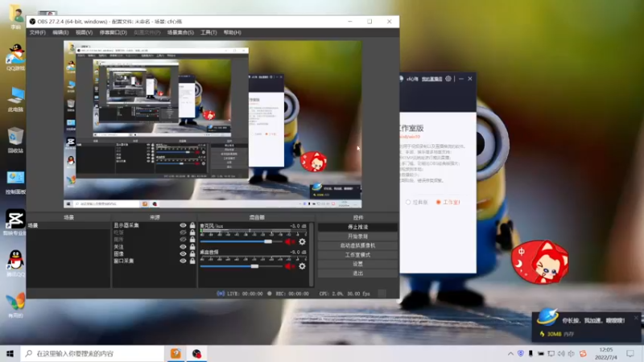Viewport: 644px width, 362px height.
Task: Select 经典版 radio in side window
Action: (x=408, y=202)
